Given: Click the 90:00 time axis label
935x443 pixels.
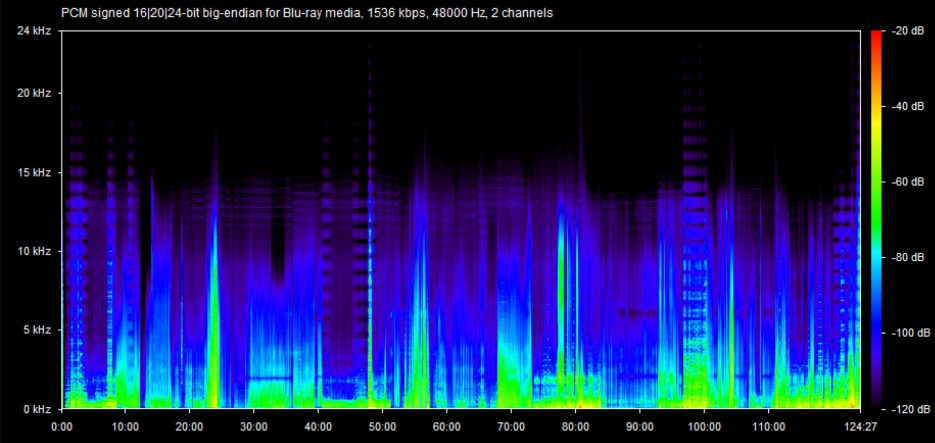Looking at the screenshot, I should click(x=640, y=427).
